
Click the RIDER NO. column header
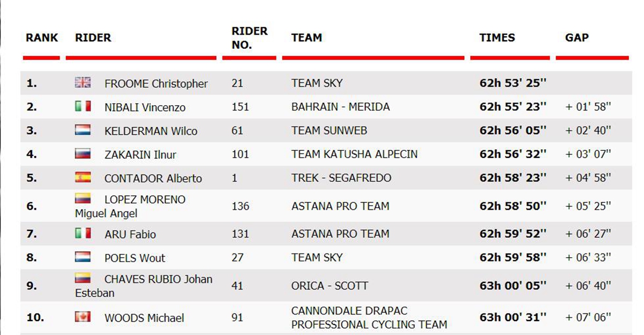point(249,38)
